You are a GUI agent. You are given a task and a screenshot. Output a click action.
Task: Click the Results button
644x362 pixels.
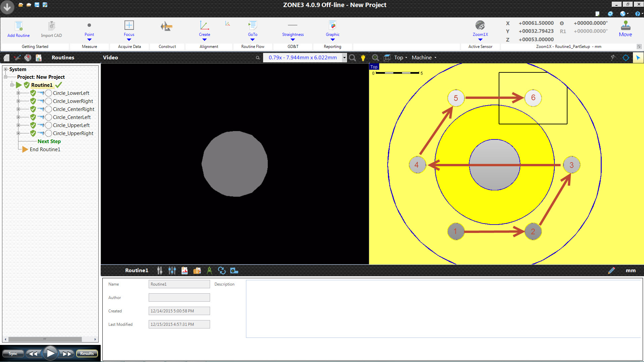(87, 353)
